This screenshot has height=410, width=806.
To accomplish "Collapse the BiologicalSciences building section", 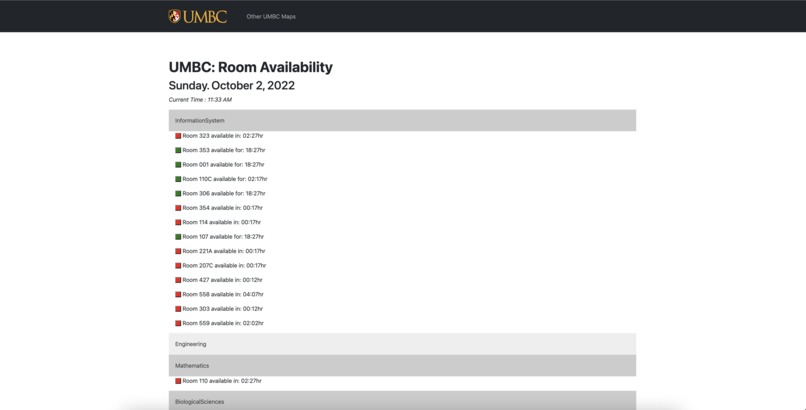I will 402,401.
